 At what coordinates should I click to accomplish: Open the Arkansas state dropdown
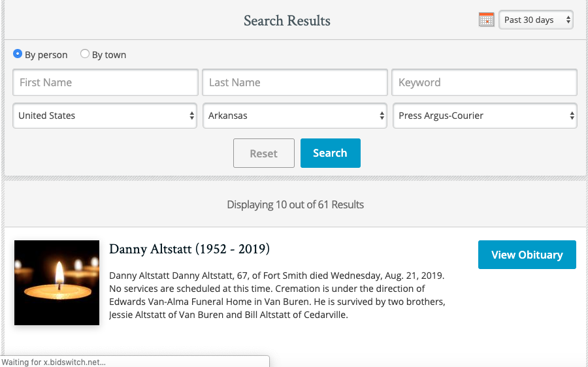(295, 116)
